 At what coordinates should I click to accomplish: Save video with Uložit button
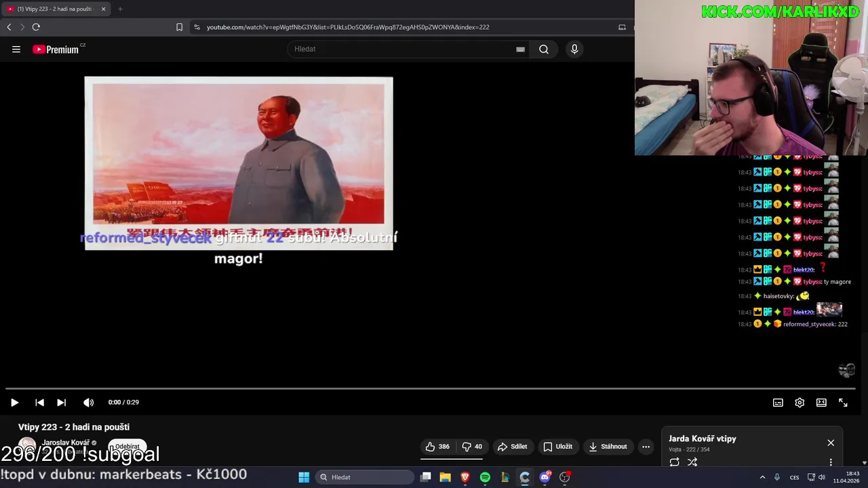558,447
